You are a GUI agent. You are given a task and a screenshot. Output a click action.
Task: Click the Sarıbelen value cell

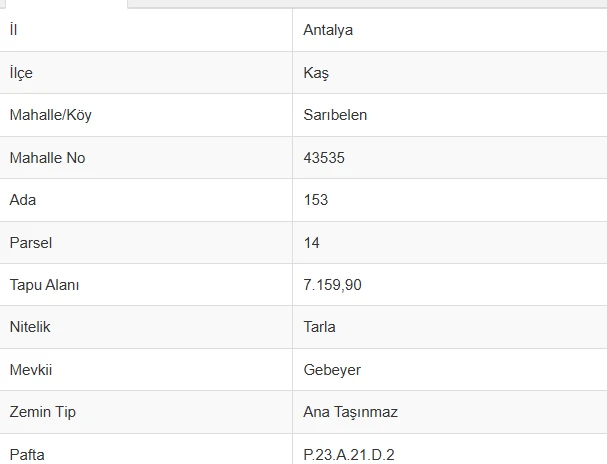tap(335, 115)
